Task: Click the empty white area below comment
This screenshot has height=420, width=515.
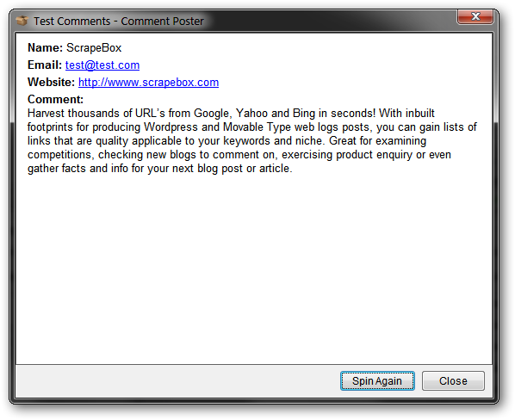Action: (254, 269)
